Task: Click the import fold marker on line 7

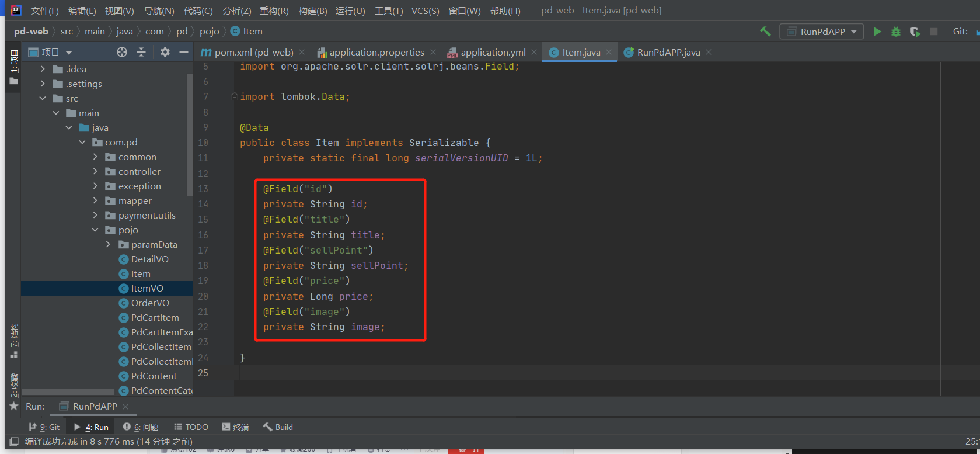Action: tap(235, 97)
